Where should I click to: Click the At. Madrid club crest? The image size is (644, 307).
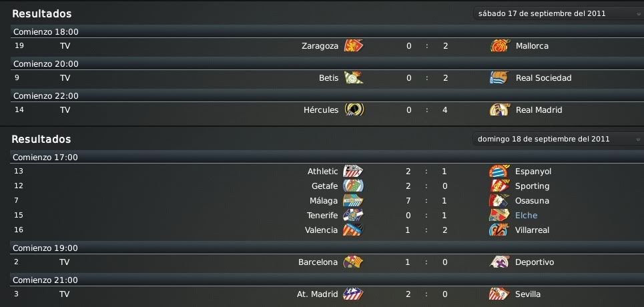click(353, 294)
